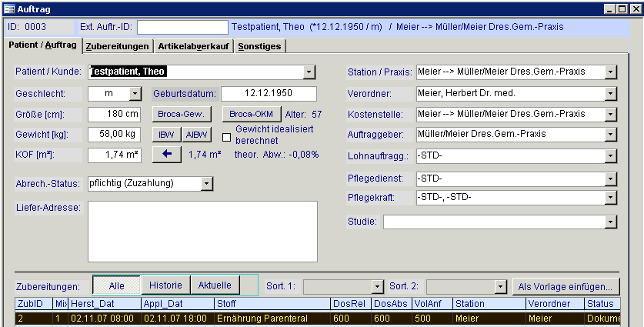
Task: Click the KOF [m²] input field
Action: 114,155
